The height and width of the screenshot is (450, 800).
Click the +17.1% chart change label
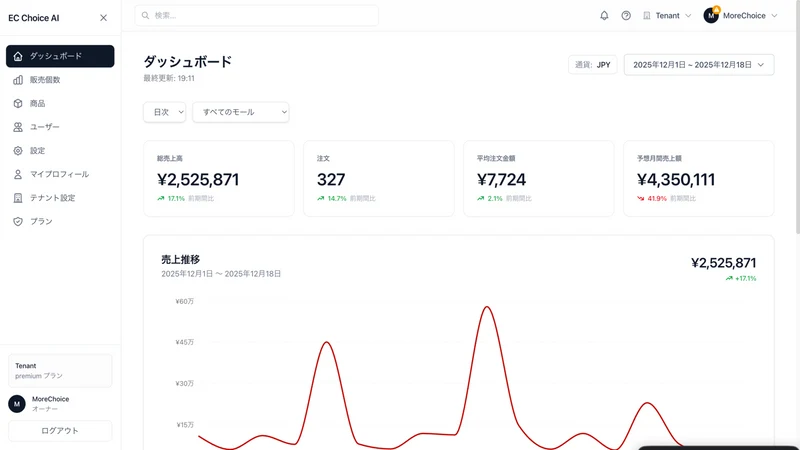pos(746,279)
